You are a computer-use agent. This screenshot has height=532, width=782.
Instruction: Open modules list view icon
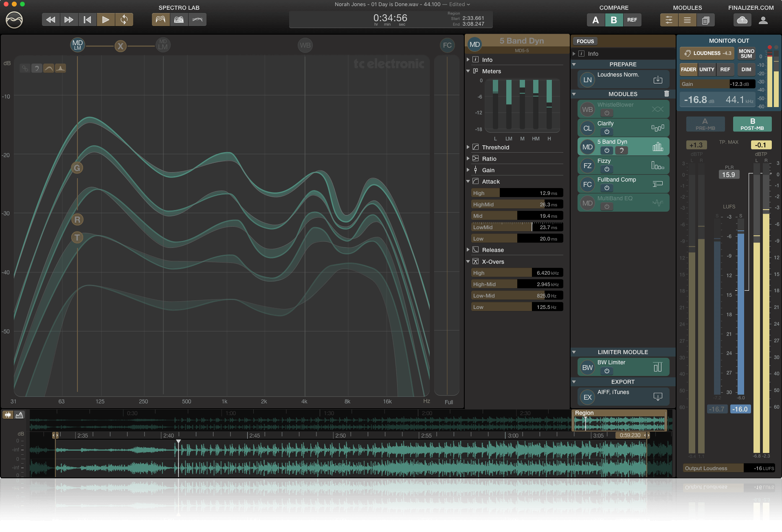tap(687, 20)
